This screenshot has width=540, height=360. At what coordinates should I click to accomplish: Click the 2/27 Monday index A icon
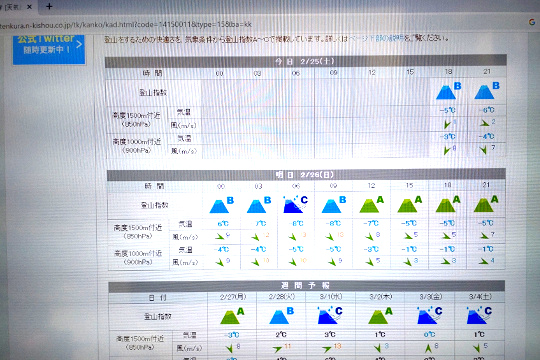point(232,316)
